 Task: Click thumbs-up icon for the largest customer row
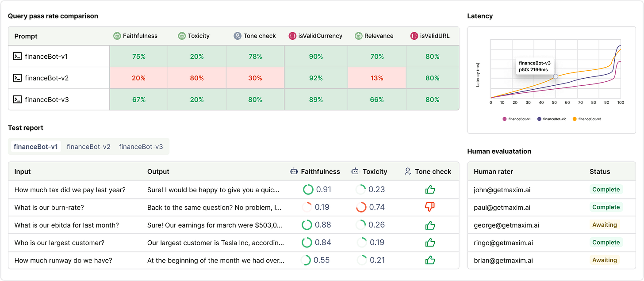[430, 243]
